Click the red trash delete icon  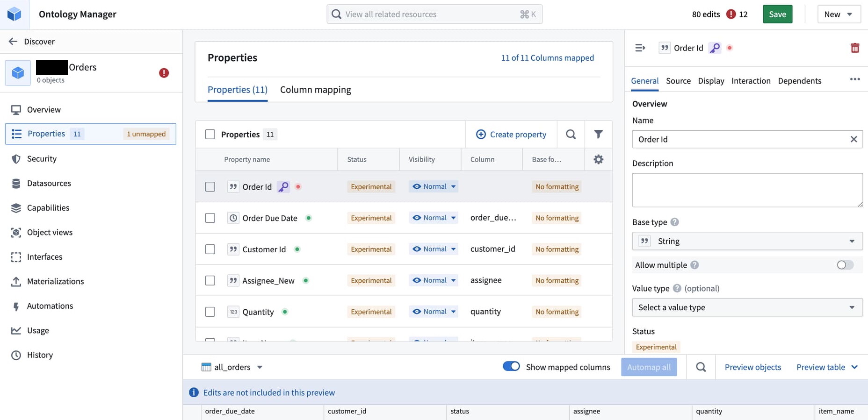tap(854, 48)
